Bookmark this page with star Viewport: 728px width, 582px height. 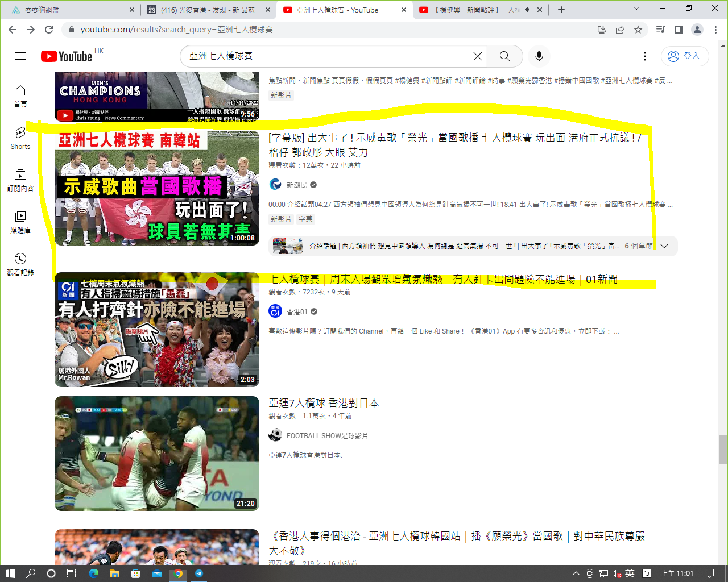click(638, 30)
